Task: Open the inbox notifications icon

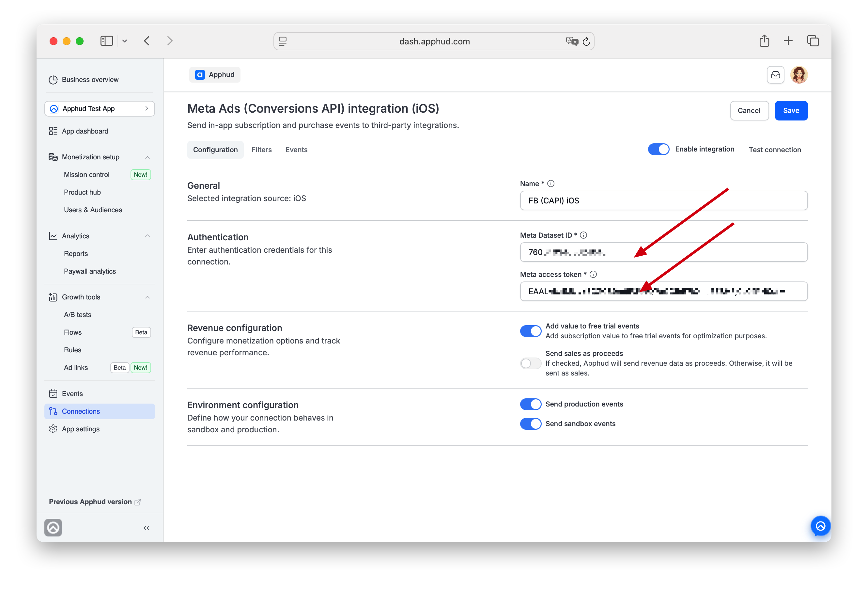Action: 775,75
